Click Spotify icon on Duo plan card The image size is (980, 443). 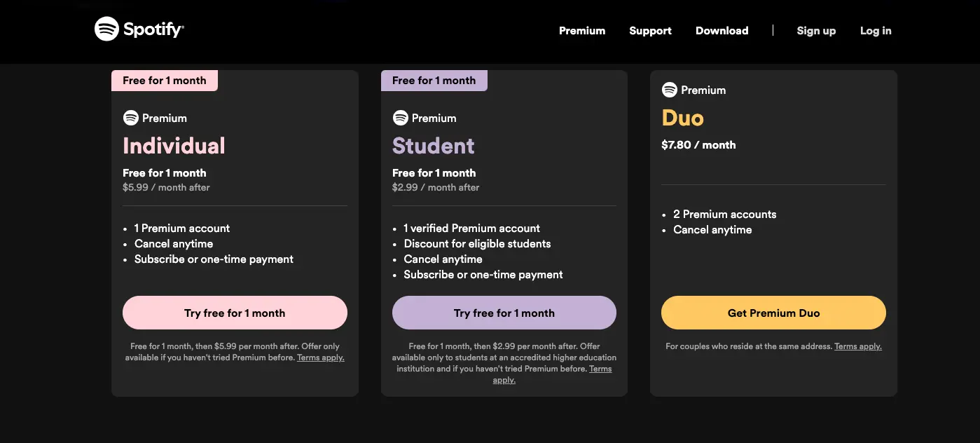pyautogui.click(x=670, y=90)
